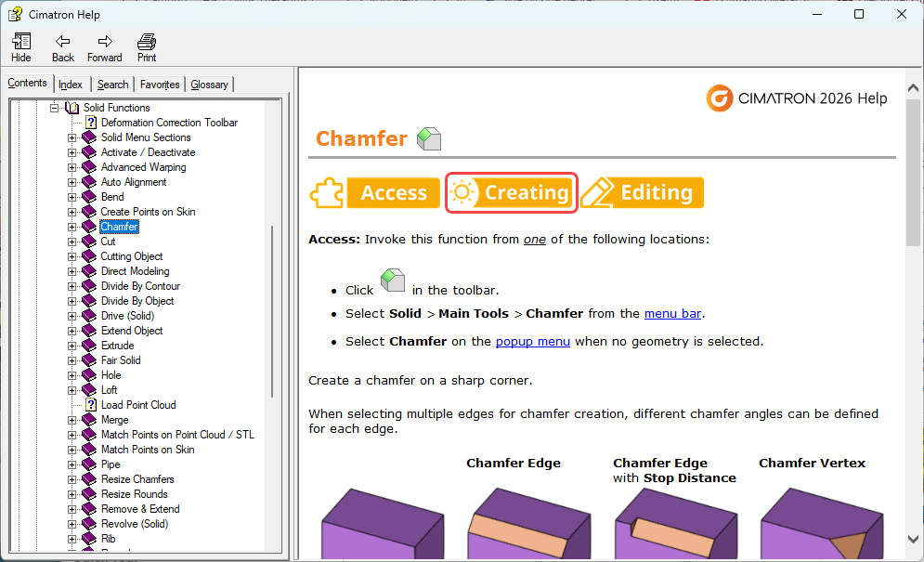Expand the Activate / Deactivate node
The width and height of the screenshot is (924, 562).
pyautogui.click(x=72, y=152)
